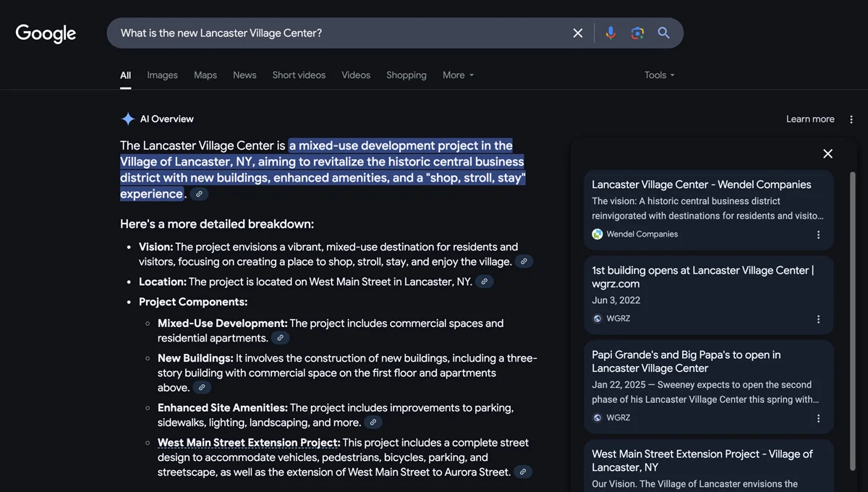
Task: Click the magnifying glass search button
Action: coord(663,33)
